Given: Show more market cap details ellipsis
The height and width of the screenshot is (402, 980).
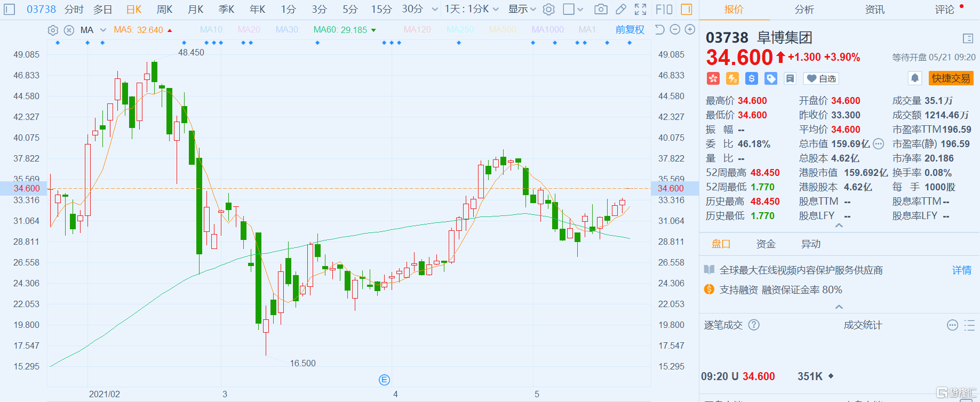Looking at the screenshot, I should pyautogui.click(x=878, y=144).
